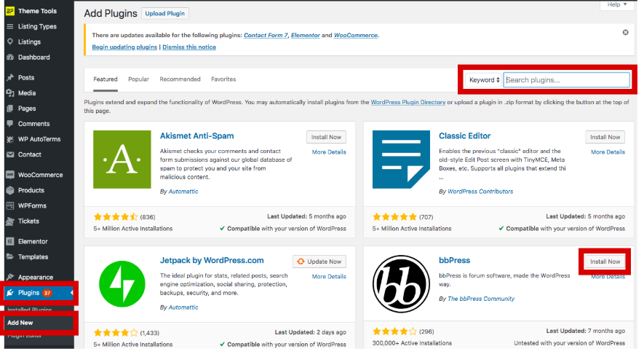The height and width of the screenshot is (357, 644).
Task: Click the Listing Types menu icon
Action: tap(10, 26)
